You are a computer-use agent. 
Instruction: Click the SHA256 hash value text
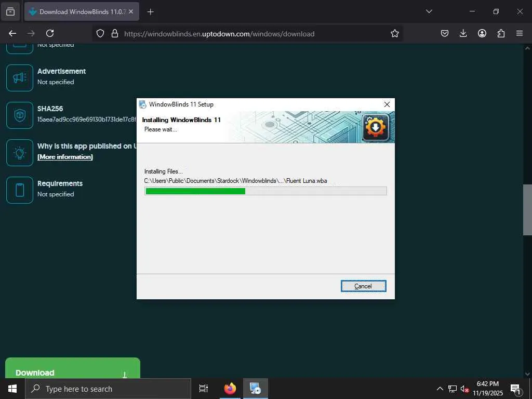click(x=87, y=119)
